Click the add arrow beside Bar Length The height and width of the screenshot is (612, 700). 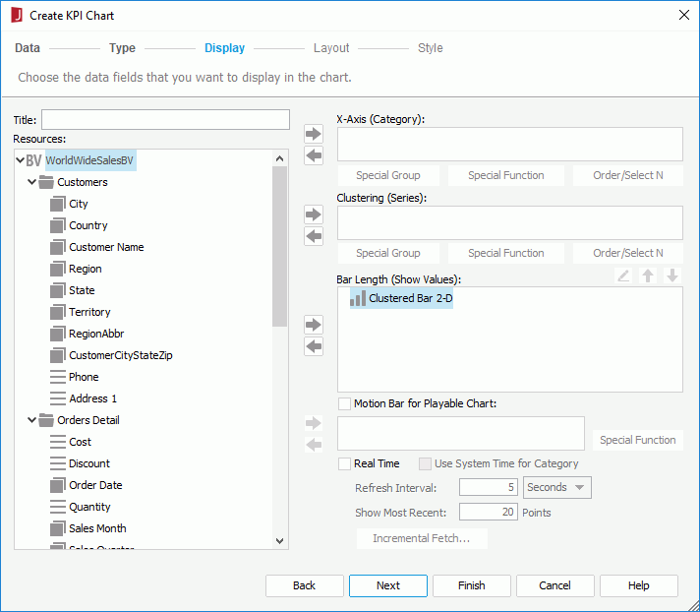click(314, 325)
